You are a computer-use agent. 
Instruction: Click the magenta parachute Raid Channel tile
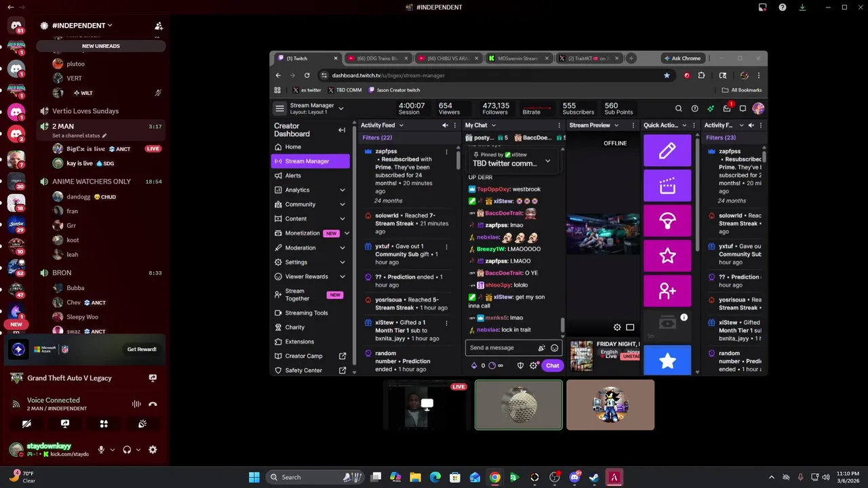(x=667, y=221)
